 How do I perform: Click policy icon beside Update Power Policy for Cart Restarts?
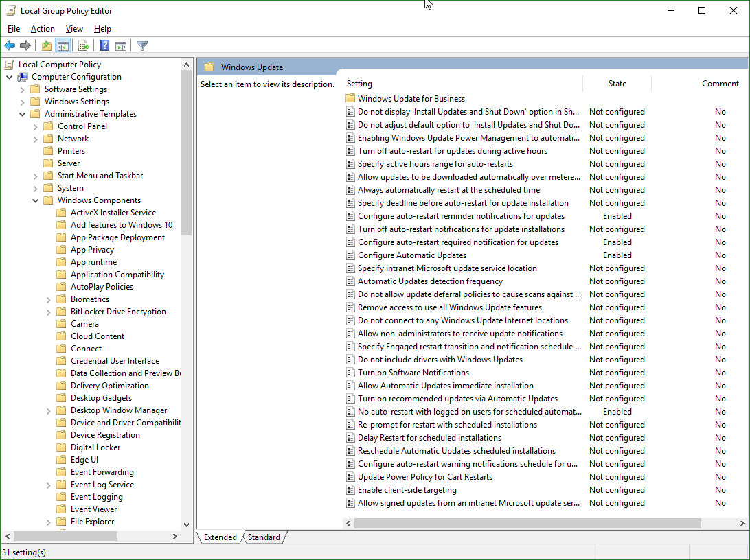tap(350, 477)
